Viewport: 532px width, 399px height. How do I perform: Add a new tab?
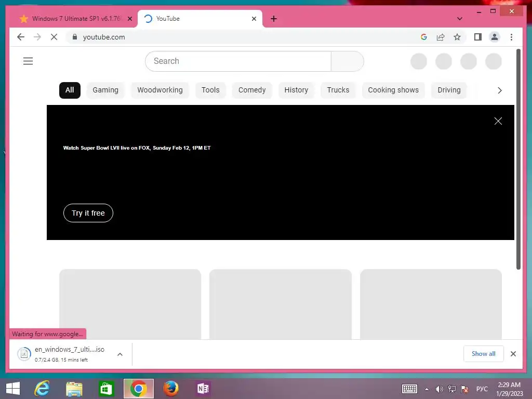[274, 19]
